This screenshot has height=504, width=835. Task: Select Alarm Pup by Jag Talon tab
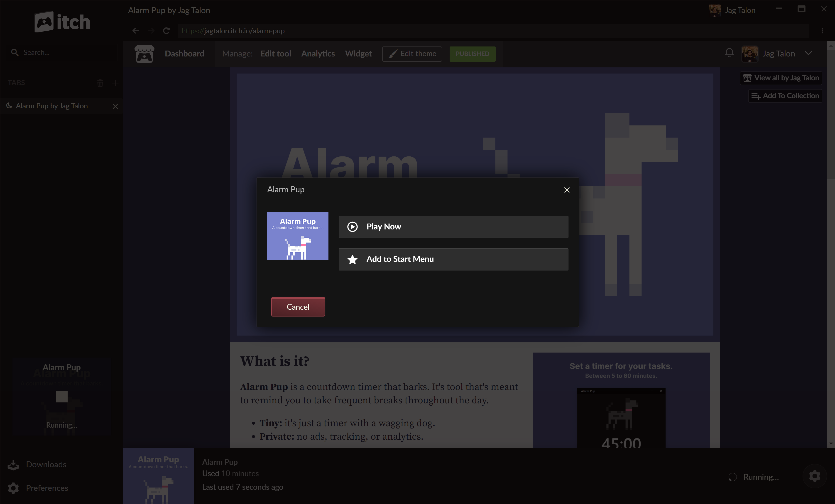[52, 106]
